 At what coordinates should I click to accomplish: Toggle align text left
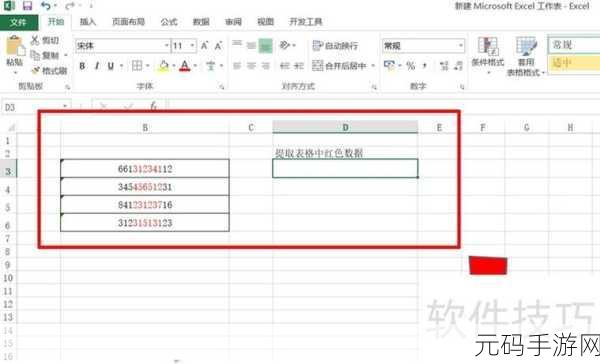pyautogui.click(x=237, y=66)
